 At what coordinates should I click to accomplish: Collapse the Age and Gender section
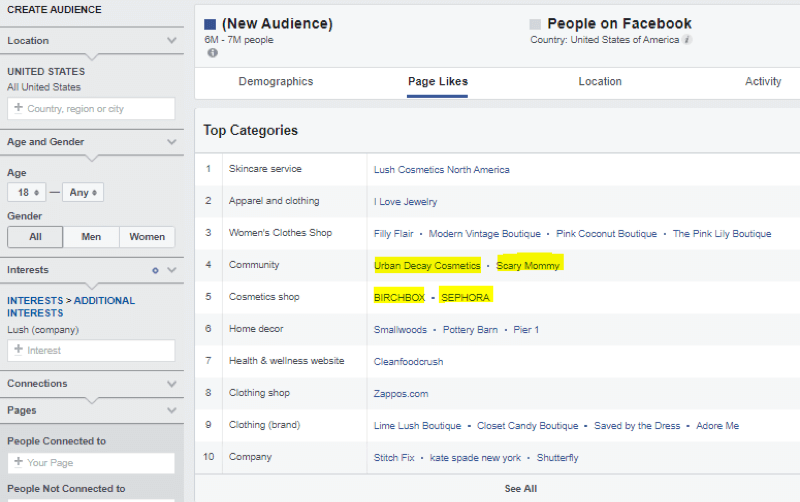(172, 142)
